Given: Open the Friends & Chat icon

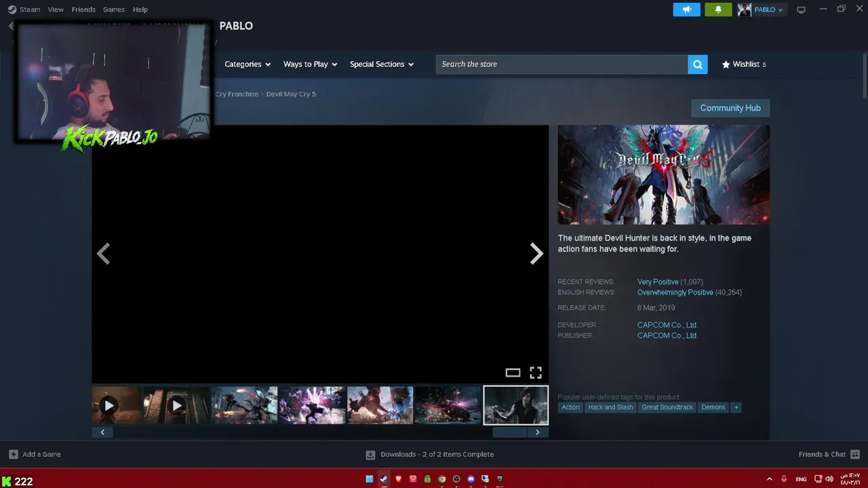Looking at the screenshot, I should click(x=855, y=454).
